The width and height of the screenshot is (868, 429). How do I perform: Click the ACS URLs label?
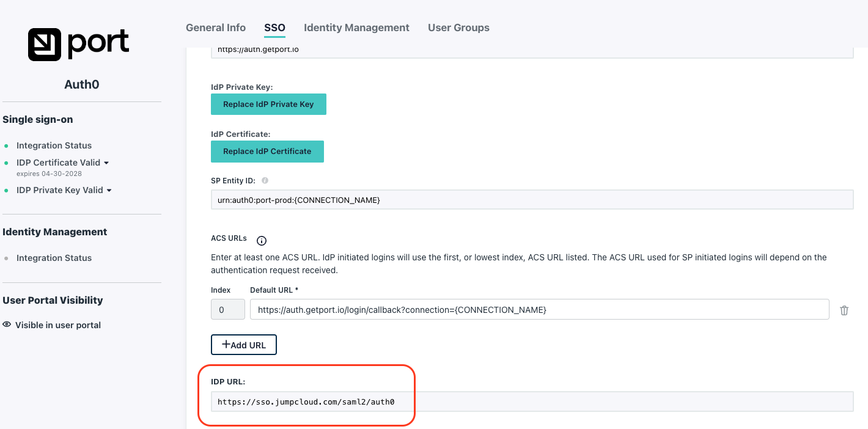coord(229,238)
